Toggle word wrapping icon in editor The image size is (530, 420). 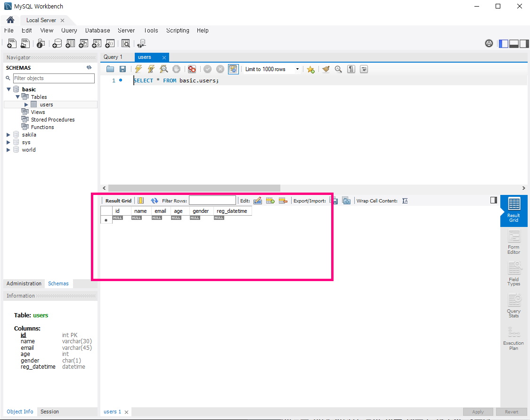point(364,69)
